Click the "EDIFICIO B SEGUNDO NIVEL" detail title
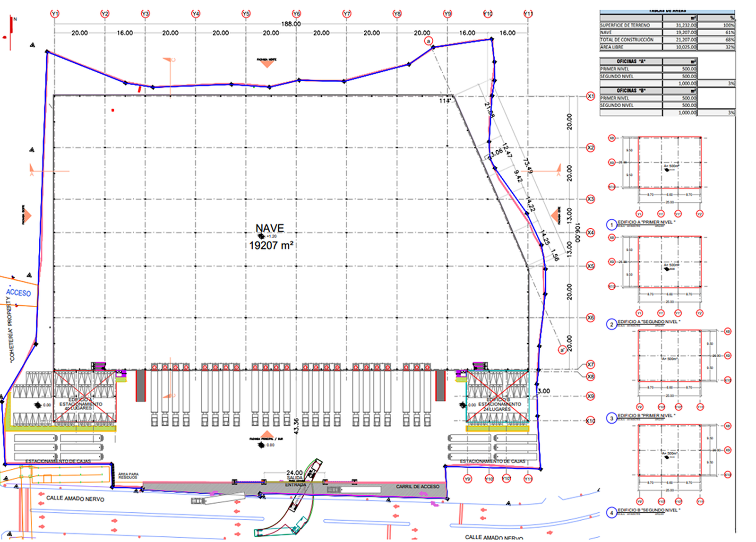 pyautogui.click(x=649, y=510)
